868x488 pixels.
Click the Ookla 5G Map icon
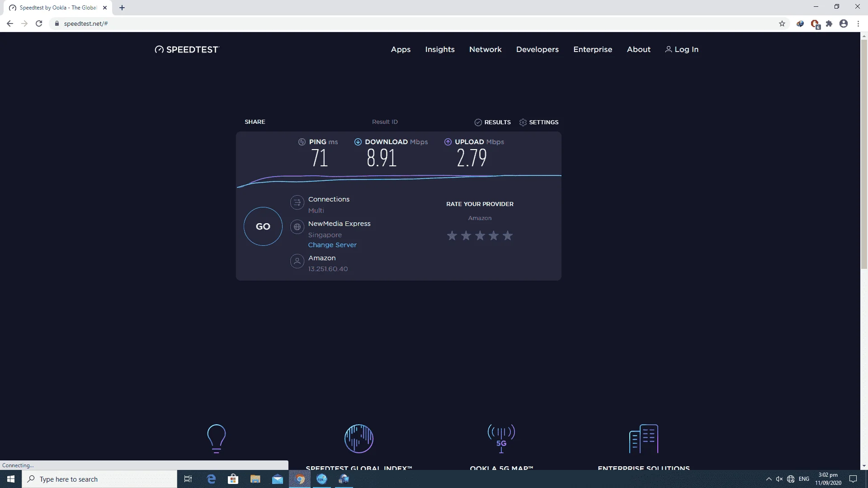click(501, 438)
